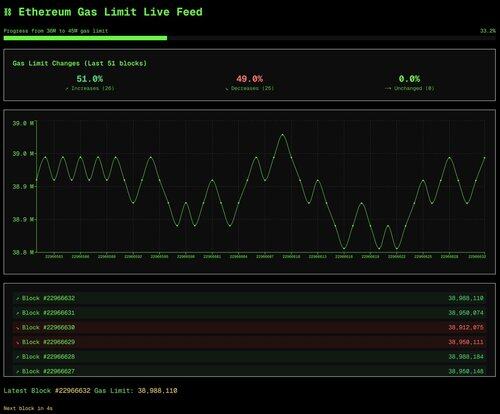Click the "Decreases (25)" label

(252, 89)
